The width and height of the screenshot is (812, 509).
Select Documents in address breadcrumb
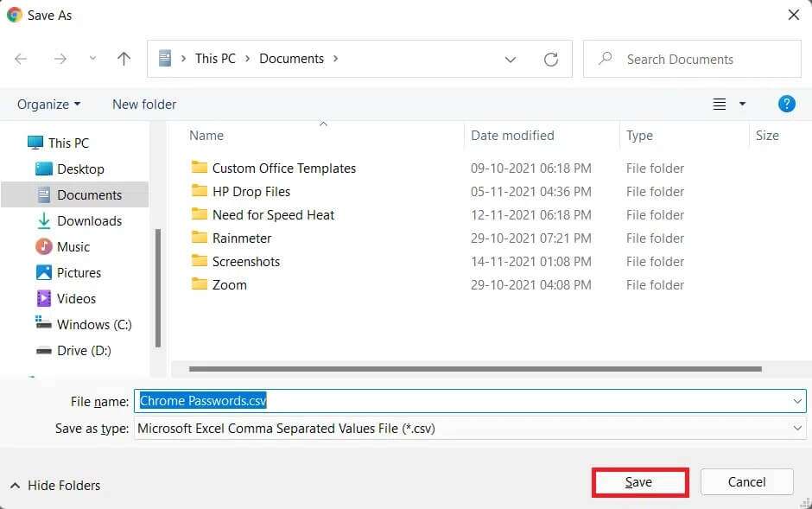coord(292,59)
